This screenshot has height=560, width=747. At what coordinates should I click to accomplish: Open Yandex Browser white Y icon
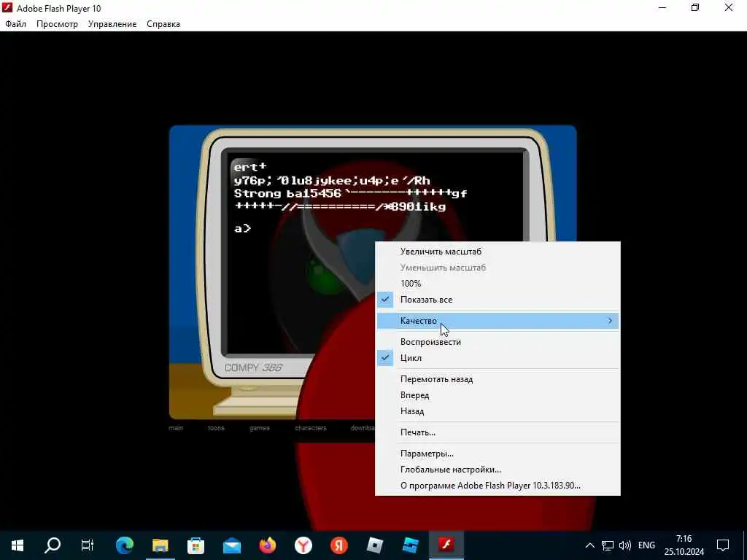(x=303, y=545)
